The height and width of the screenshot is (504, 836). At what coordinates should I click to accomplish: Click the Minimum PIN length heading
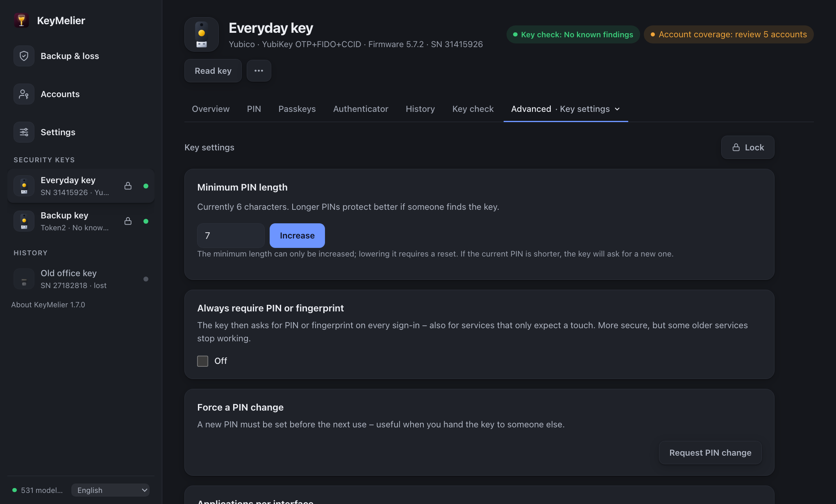click(242, 187)
